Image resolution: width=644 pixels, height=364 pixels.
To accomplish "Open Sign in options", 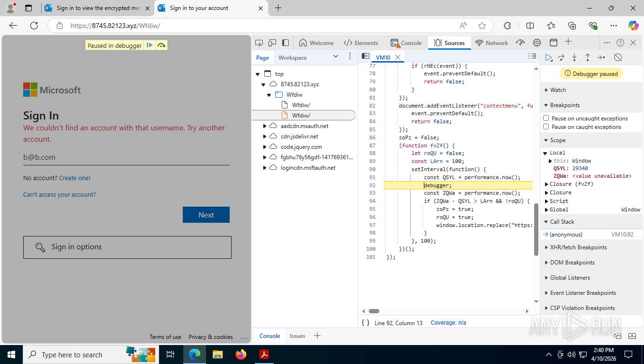I will click(127, 247).
